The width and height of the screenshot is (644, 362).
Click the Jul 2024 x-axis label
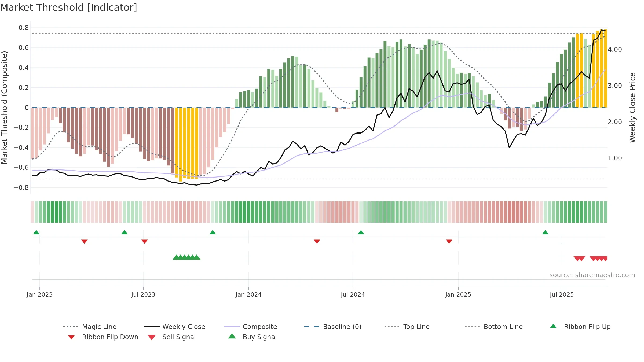pyautogui.click(x=353, y=294)
